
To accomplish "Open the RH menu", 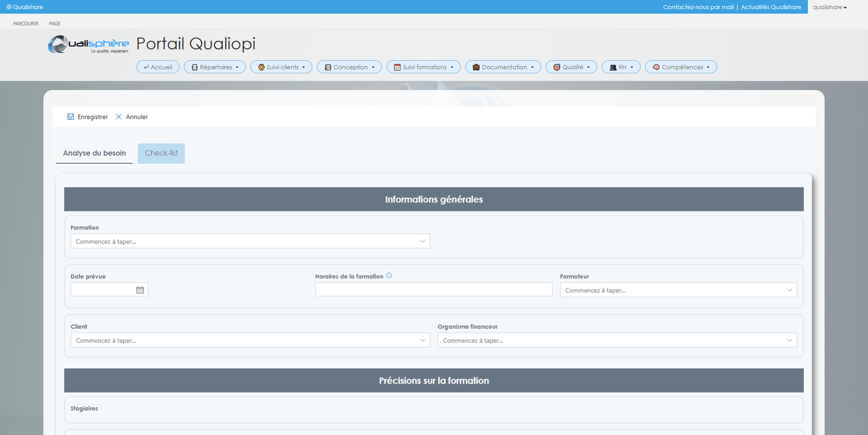I will click(x=621, y=67).
